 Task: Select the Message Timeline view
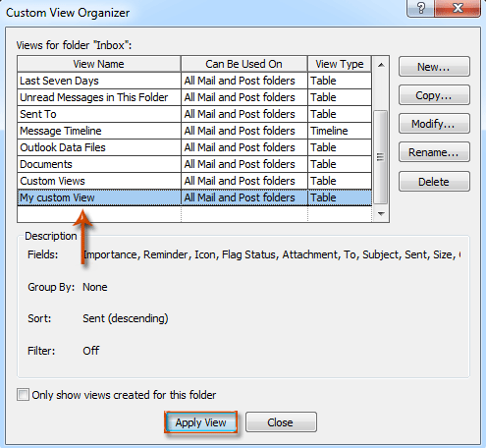click(194, 131)
